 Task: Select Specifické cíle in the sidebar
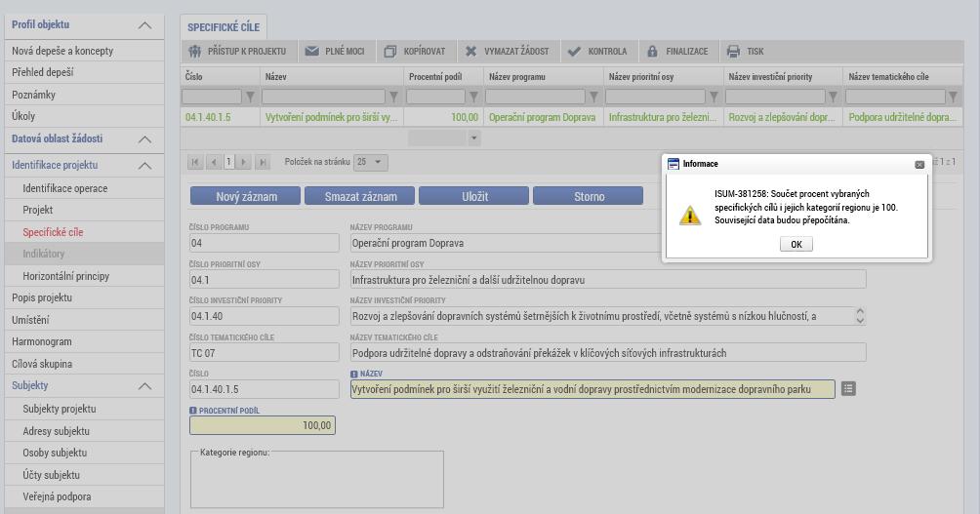(x=53, y=232)
